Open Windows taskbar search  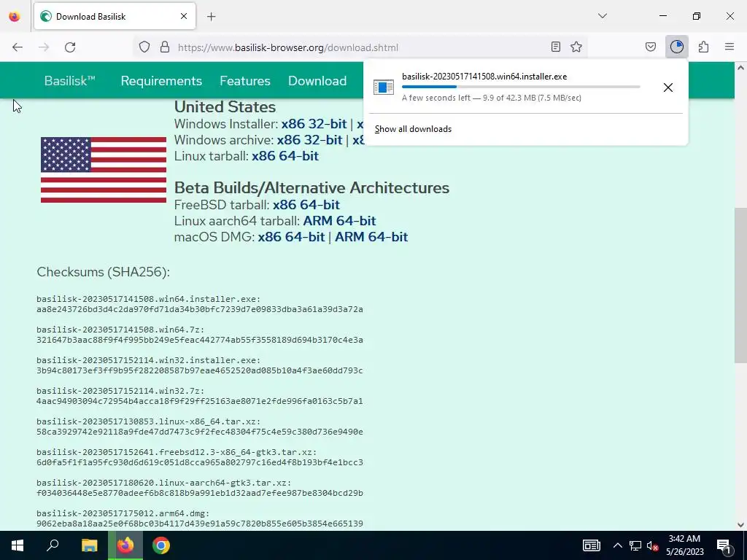tap(53, 545)
